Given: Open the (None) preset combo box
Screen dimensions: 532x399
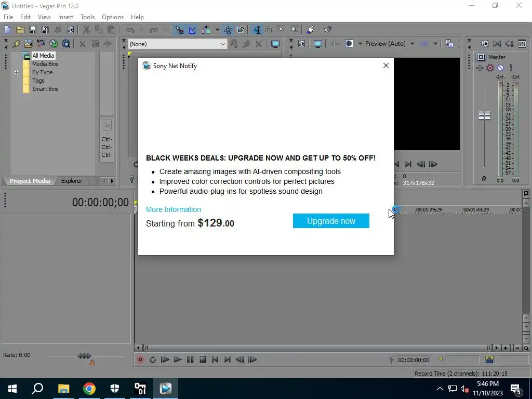Looking at the screenshot, I should [178, 44].
